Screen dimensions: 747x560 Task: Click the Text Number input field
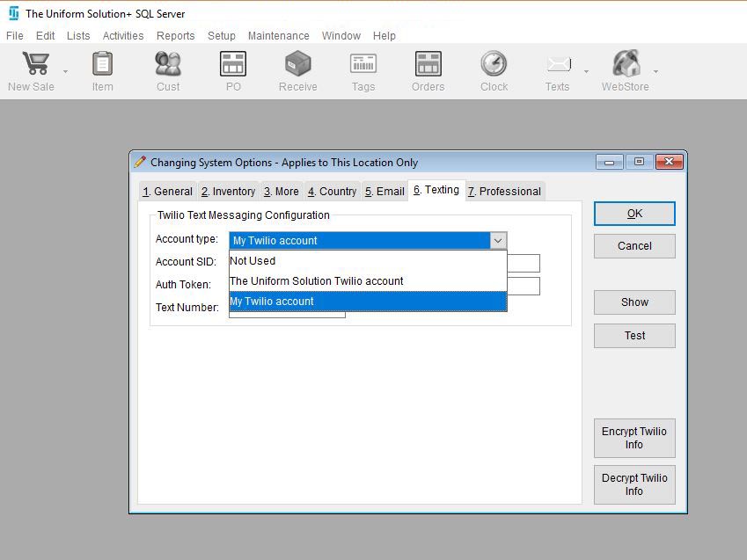pyautogui.click(x=287, y=315)
